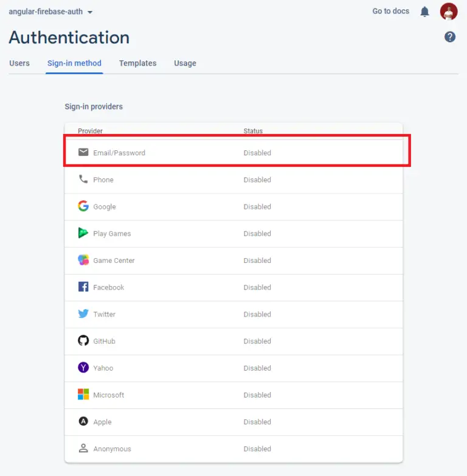
Task: Select the Phone provider row
Action: pyautogui.click(x=233, y=180)
